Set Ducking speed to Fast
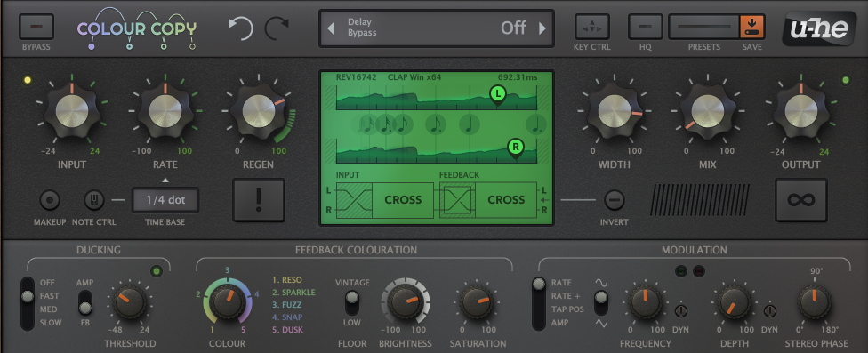This screenshot has height=353, width=868. (49, 296)
